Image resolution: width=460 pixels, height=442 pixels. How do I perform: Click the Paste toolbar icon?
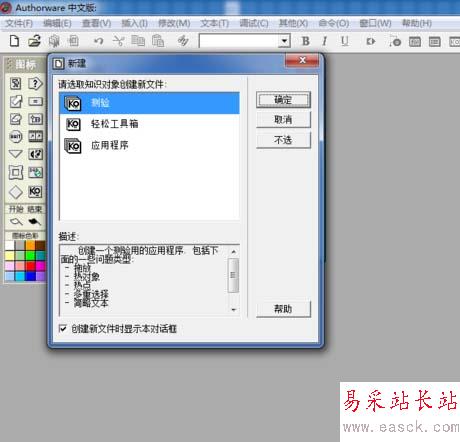tap(158, 41)
